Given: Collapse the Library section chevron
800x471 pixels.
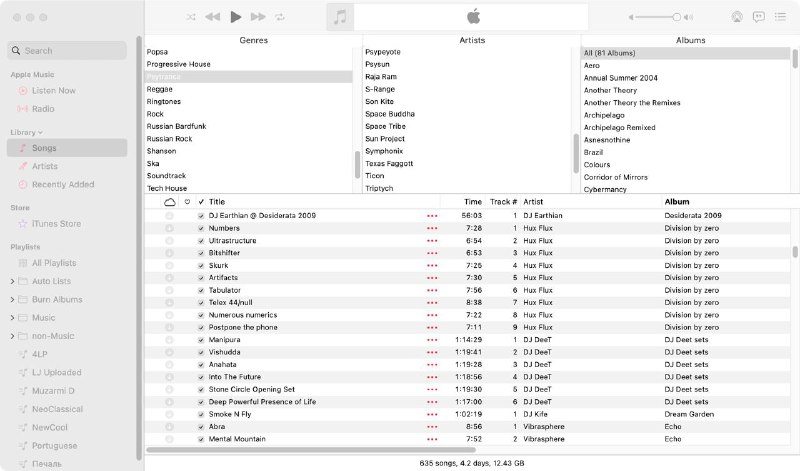Looking at the screenshot, I should coord(40,133).
